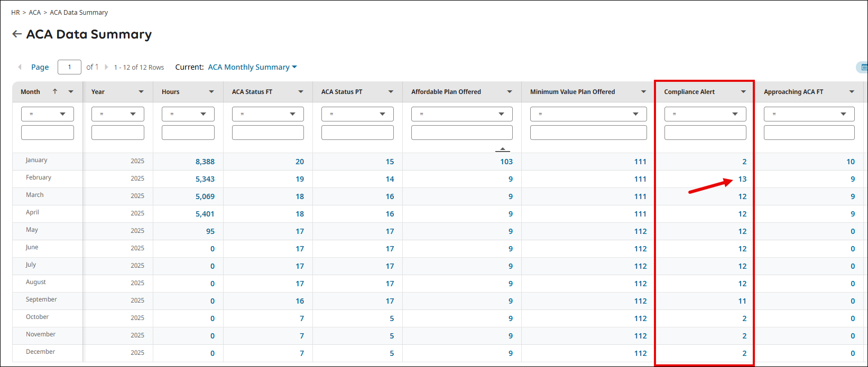Click the ACA breadcrumb item
Screen dimensions: 868x367
[34, 12]
